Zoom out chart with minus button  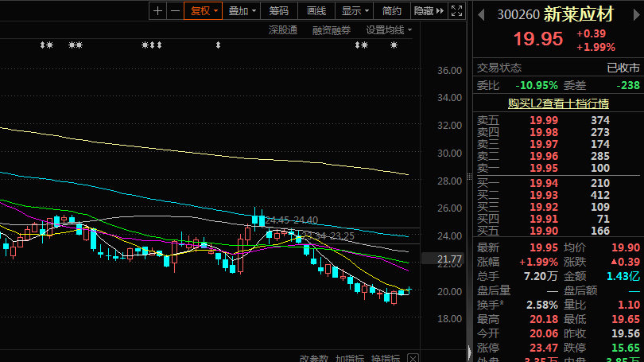[x=176, y=11]
